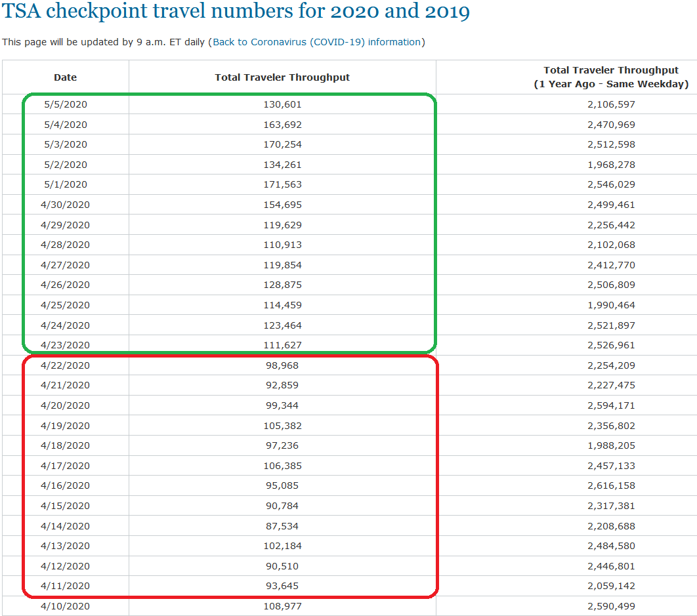Select the throughput value 98,968

[x=282, y=366]
